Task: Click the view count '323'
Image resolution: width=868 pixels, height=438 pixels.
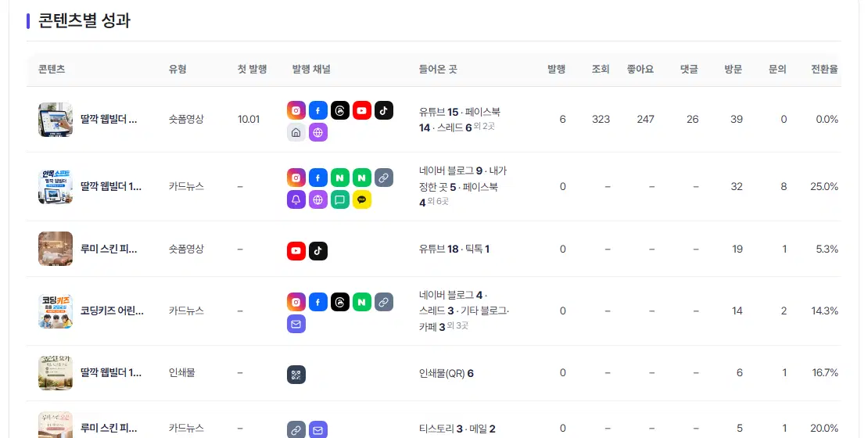Action: pos(601,119)
